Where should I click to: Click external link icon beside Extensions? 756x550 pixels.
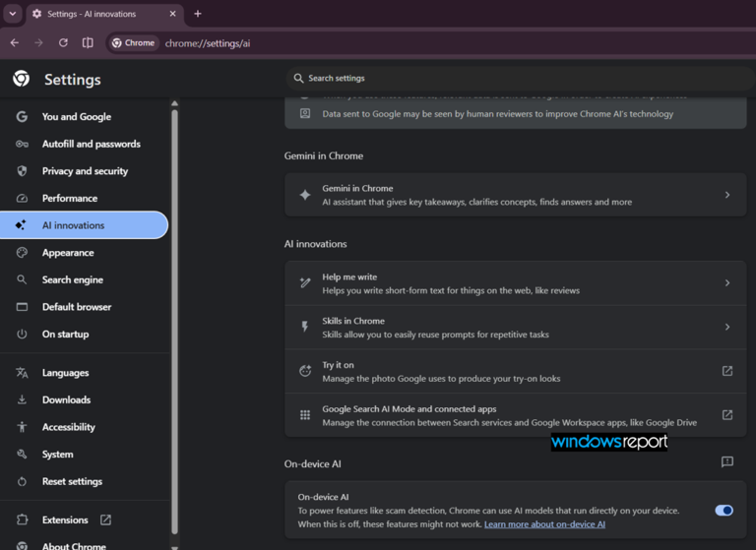click(x=105, y=519)
